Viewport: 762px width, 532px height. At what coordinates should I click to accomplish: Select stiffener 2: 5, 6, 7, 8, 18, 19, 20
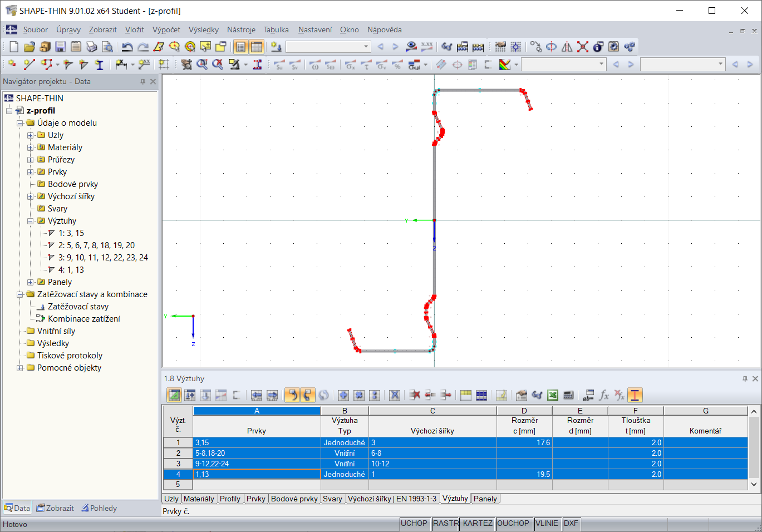96,245
